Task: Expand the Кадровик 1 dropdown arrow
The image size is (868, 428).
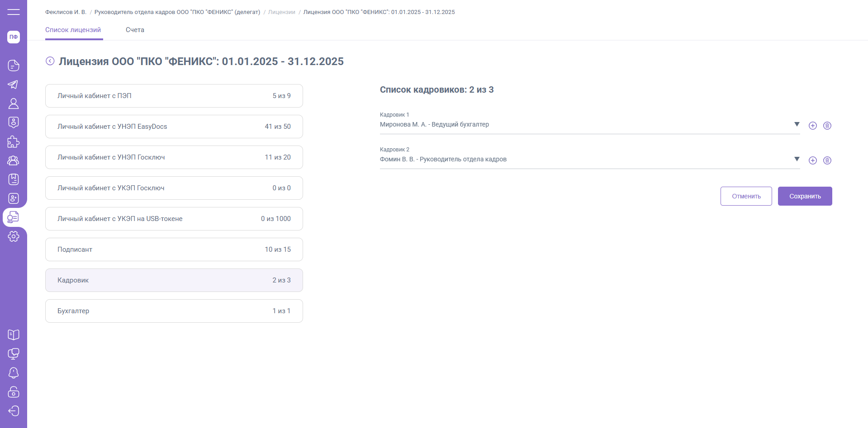Action: (797, 124)
